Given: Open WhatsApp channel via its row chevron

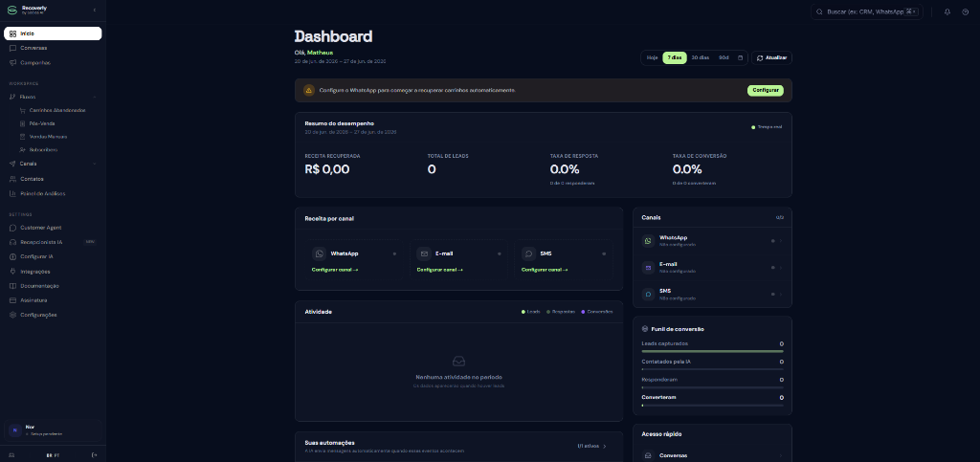Looking at the screenshot, I should tap(781, 240).
